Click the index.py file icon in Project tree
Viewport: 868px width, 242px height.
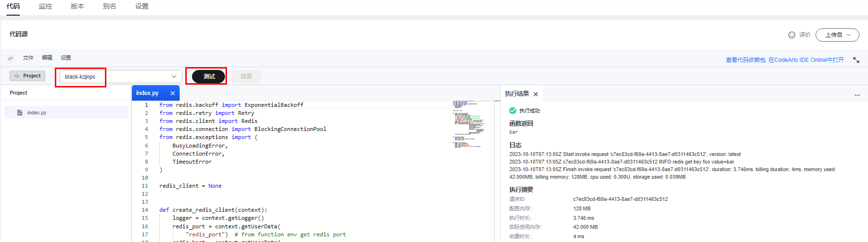(x=20, y=112)
